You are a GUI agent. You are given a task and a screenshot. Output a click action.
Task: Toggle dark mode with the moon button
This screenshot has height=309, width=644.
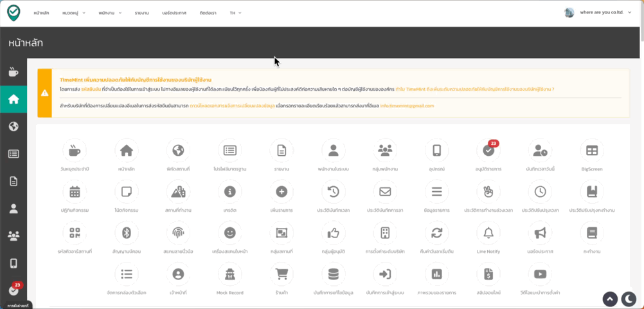[628, 299]
